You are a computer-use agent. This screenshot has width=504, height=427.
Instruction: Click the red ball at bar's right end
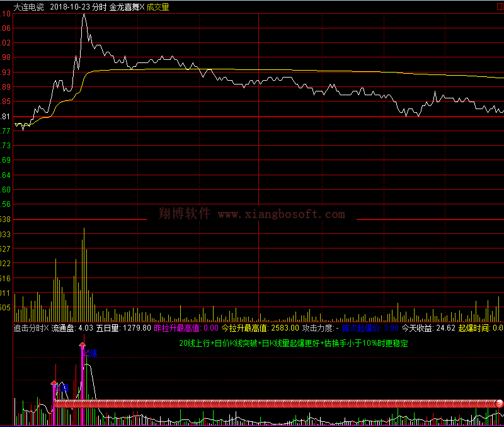click(x=499, y=404)
